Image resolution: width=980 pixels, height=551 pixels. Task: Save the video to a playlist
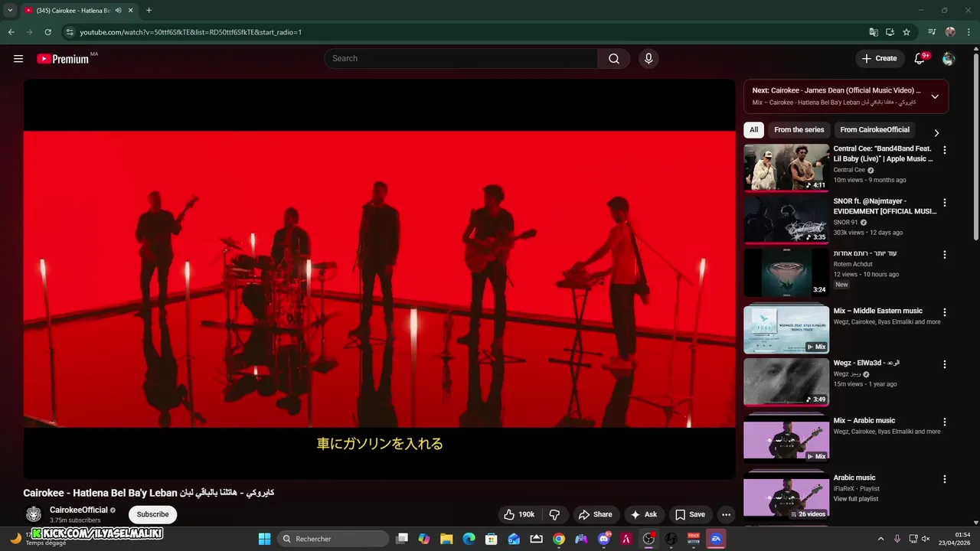click(x=690, y=514)
